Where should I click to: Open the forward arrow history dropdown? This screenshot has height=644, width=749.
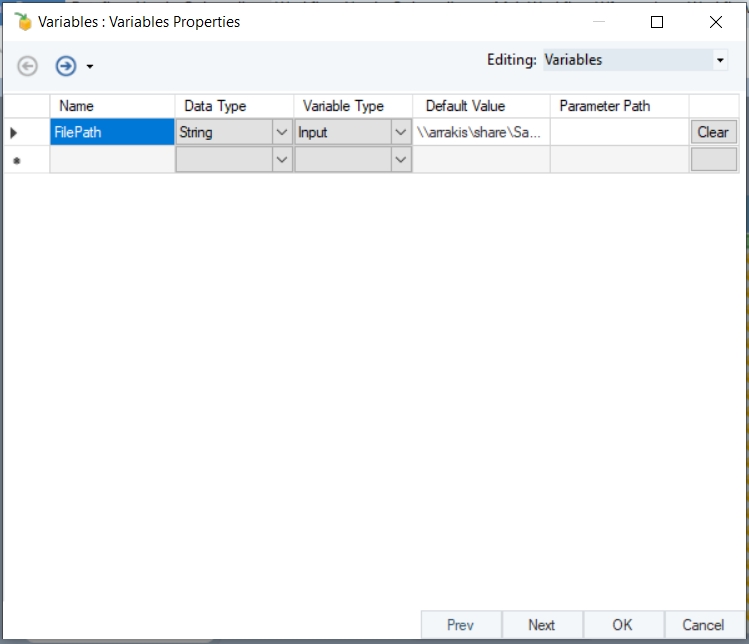pos(90,67)
